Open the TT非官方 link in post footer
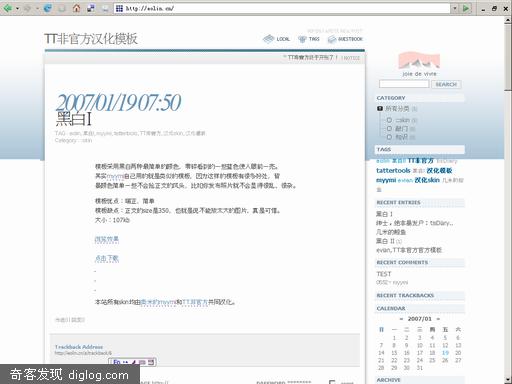Screen dimensions: 512x384 pos(195,302)
